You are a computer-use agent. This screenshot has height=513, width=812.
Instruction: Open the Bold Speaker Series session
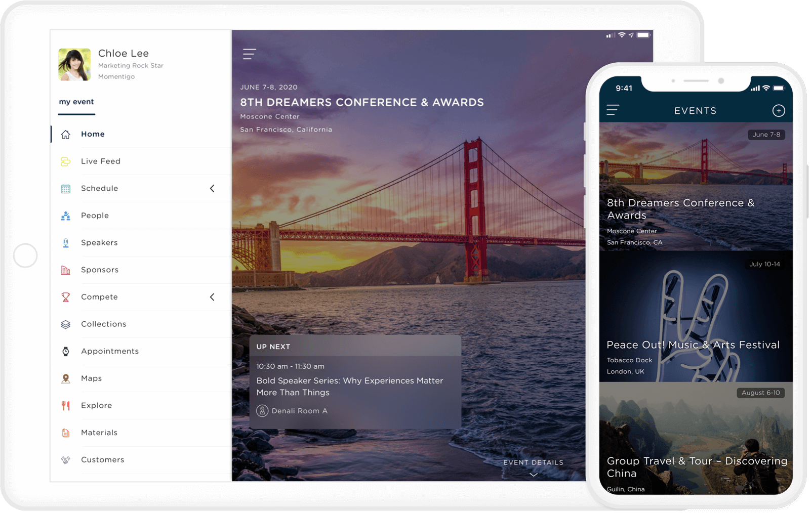(349, 387)
